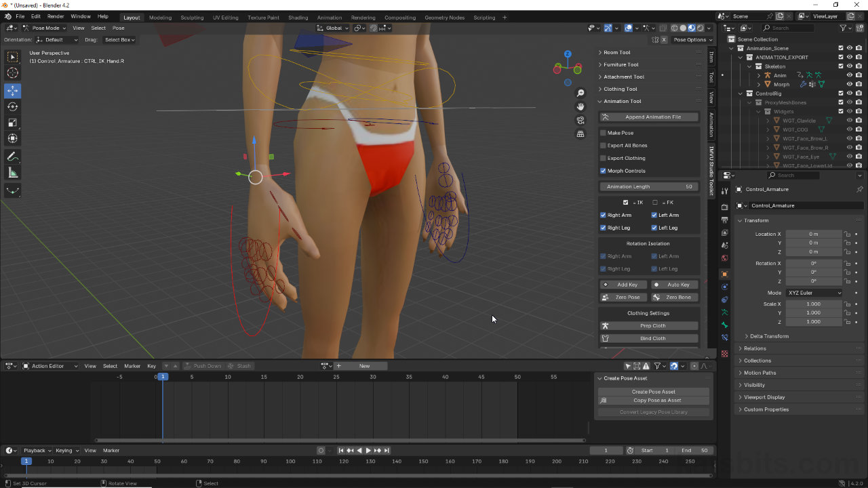Viewport: 868px width, 488px height.
Task: Toggle the Left Leg IK checkbox
Action: [x=654, y=228]
